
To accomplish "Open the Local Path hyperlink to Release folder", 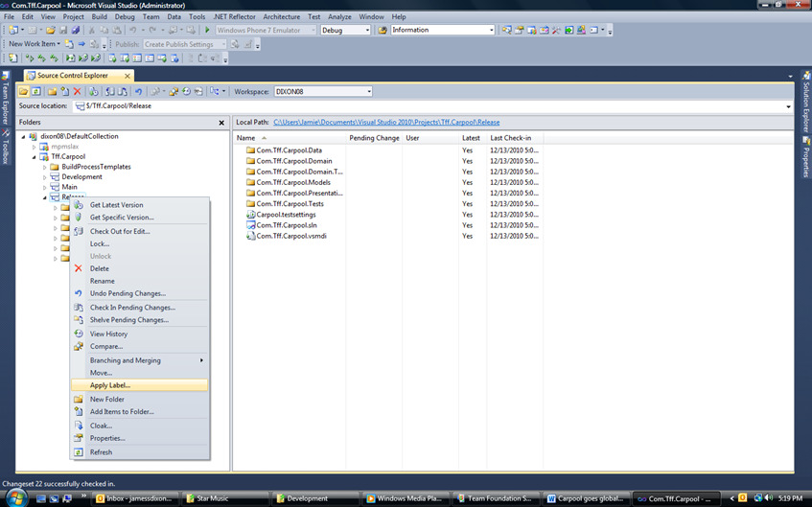I will 386,123.
